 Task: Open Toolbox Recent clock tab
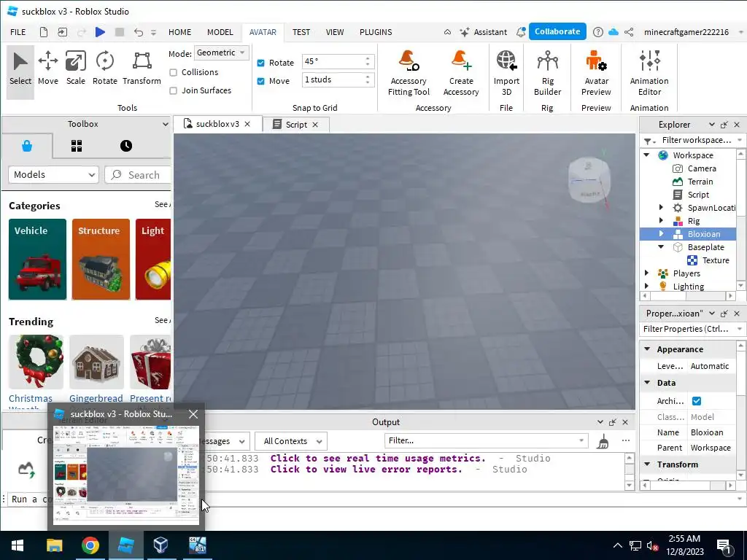(125, 146)
